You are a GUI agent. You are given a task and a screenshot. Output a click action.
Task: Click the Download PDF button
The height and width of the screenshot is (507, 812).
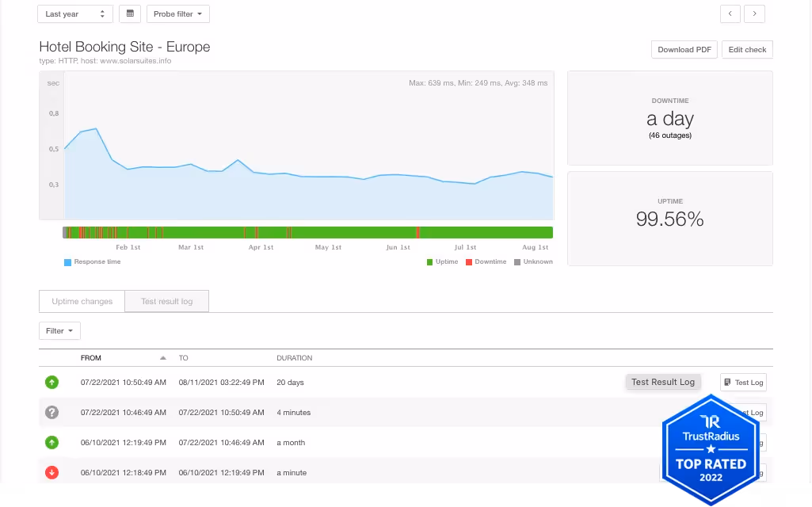click(x=684, y=50)
